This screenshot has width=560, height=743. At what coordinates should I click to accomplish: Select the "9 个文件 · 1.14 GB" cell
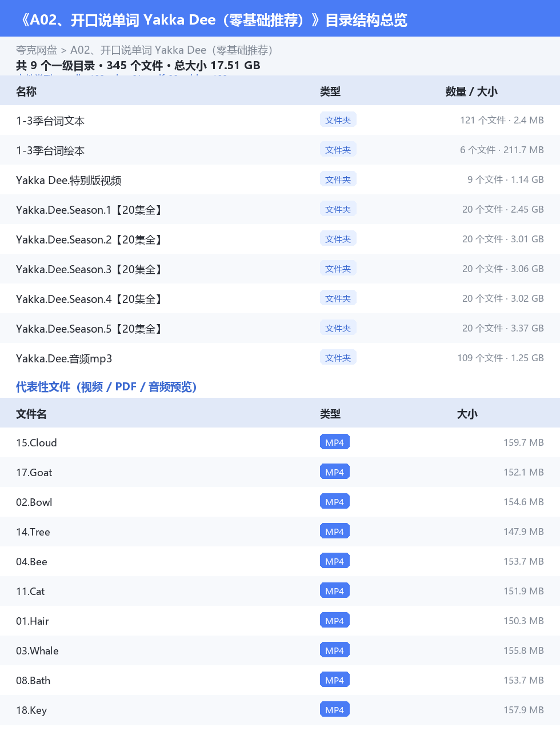(x=506, y=179)
